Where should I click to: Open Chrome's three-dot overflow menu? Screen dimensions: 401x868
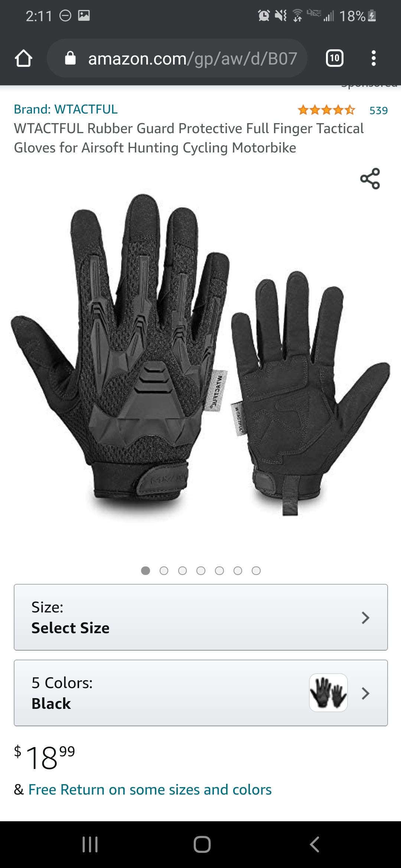tap(374, 58)
